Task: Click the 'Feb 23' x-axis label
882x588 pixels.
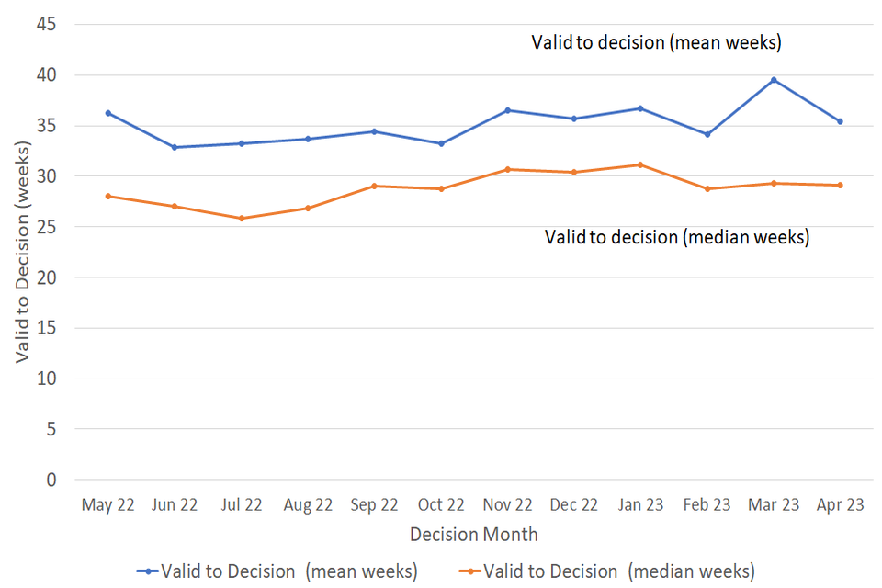Action: [x=707, y=505]
